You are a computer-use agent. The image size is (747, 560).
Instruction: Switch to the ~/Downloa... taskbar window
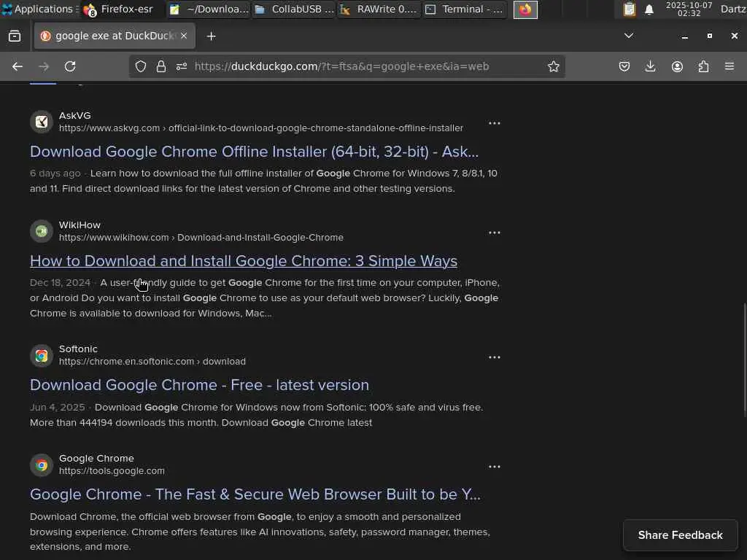209,9
